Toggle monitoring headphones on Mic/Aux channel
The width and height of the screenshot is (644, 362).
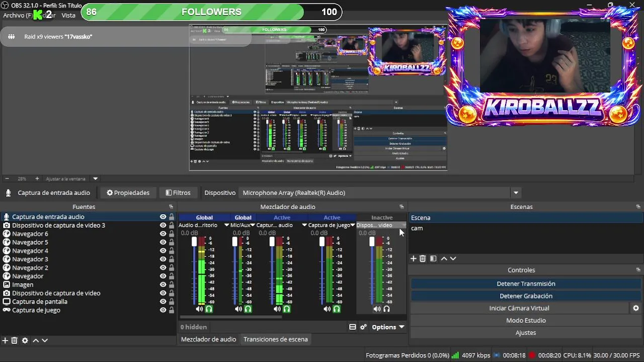pyautogui.click(x=248, y=309)
